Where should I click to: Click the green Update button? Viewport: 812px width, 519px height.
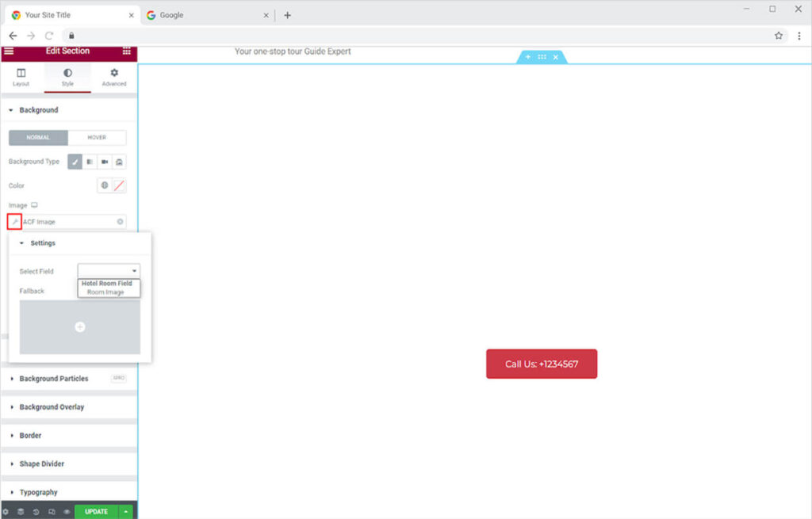pos(96,512)
